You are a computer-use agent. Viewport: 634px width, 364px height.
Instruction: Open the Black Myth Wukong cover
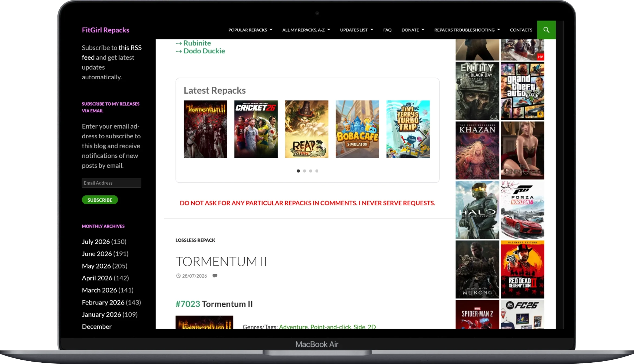pos(477,270)
